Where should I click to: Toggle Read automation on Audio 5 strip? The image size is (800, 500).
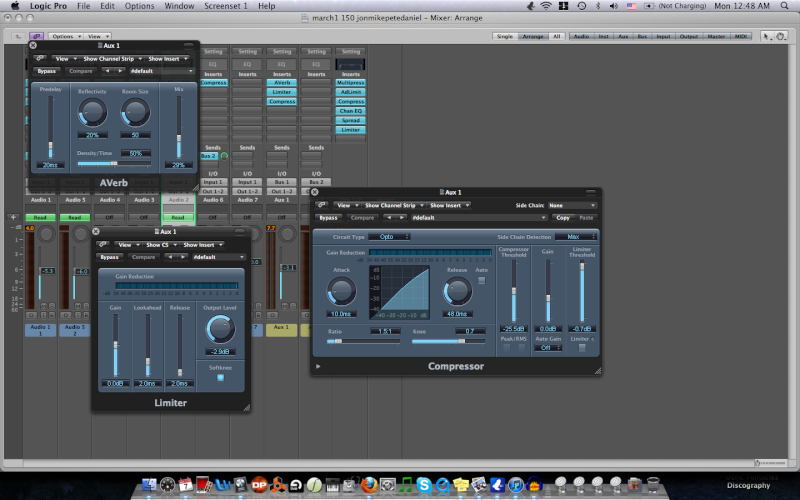tap(75, 217)
